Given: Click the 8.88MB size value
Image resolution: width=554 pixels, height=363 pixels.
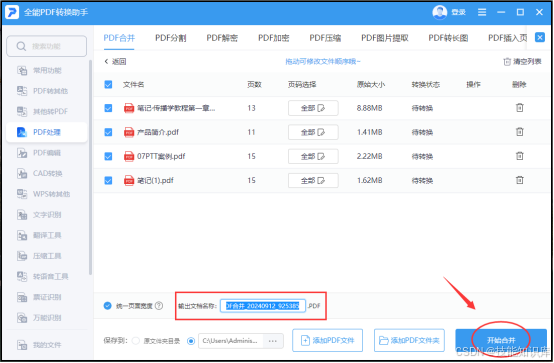Looking at the screenshot, I should pyautogui.click(x=370, y=108).
